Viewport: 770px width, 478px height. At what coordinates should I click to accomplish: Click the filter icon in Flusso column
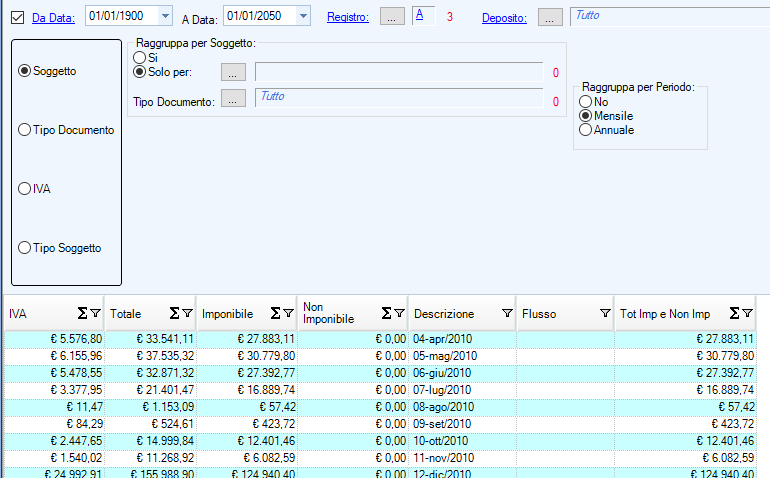point(605,313)
